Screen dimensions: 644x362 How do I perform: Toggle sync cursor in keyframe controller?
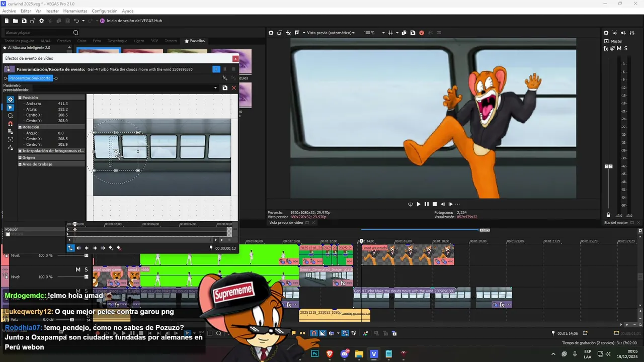70,248
